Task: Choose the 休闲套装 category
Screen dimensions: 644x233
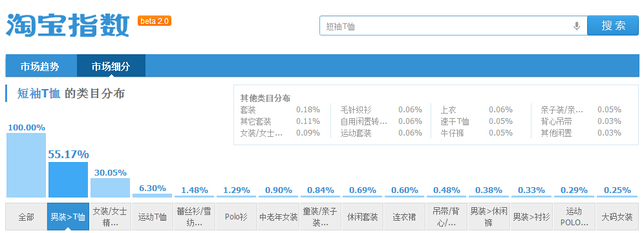Action: (x=362, y=217)
